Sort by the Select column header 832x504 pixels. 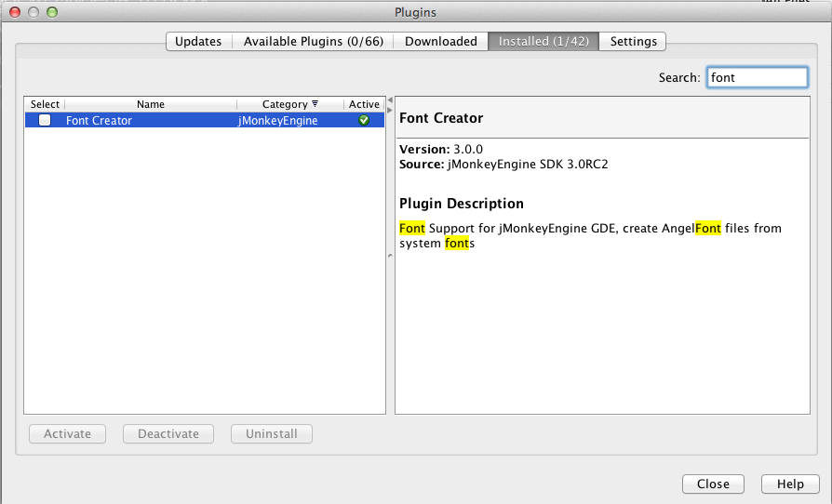(45, 104)
